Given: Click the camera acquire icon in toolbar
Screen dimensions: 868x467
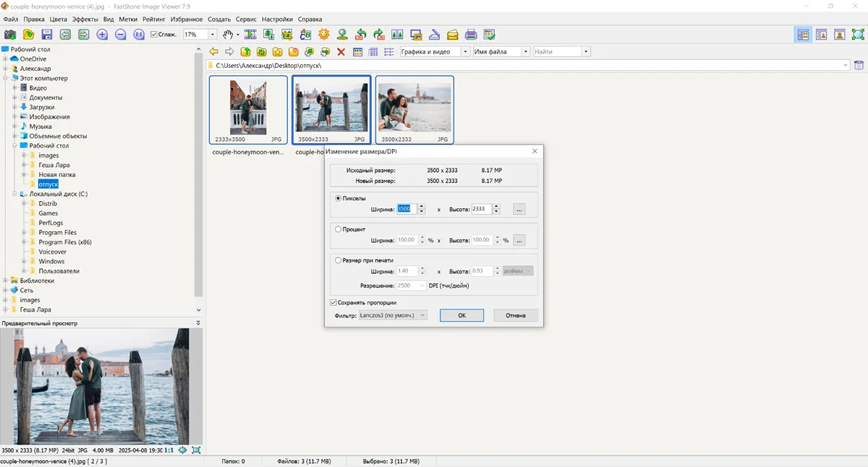Looking at the screenshot, I should click(10, 35).
